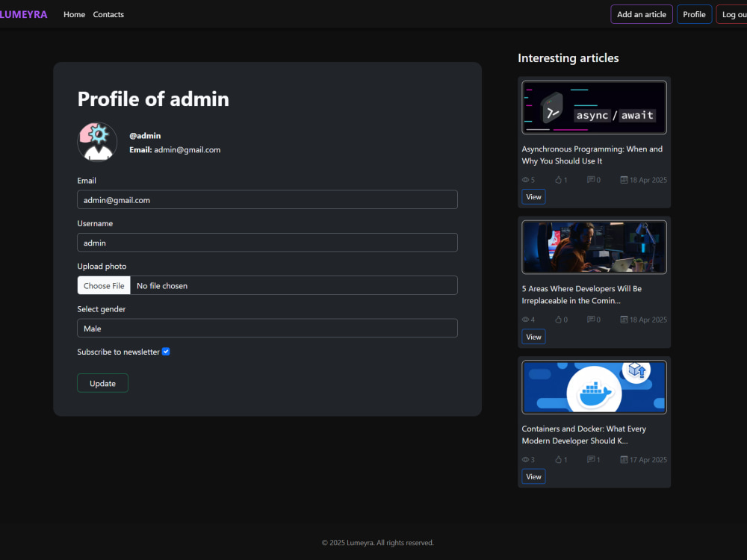Click the Log out button
Image resolution: width=747 pixels, height=560 pixels.
coord(732,14)
